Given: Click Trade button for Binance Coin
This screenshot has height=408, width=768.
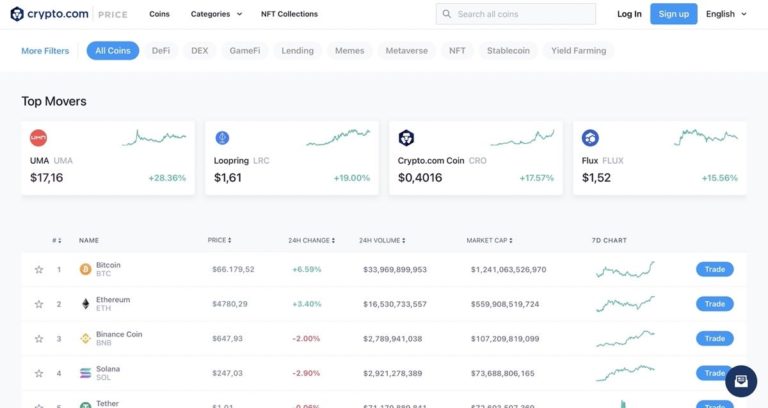Looking at the screenshot, I should click(715, 338).
